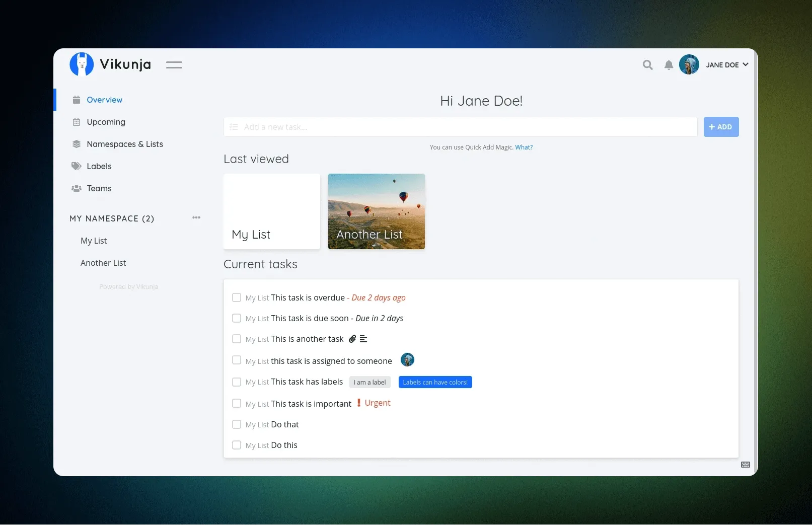
Task: Go to Overview in the sidebar
Action: (104, 100)
